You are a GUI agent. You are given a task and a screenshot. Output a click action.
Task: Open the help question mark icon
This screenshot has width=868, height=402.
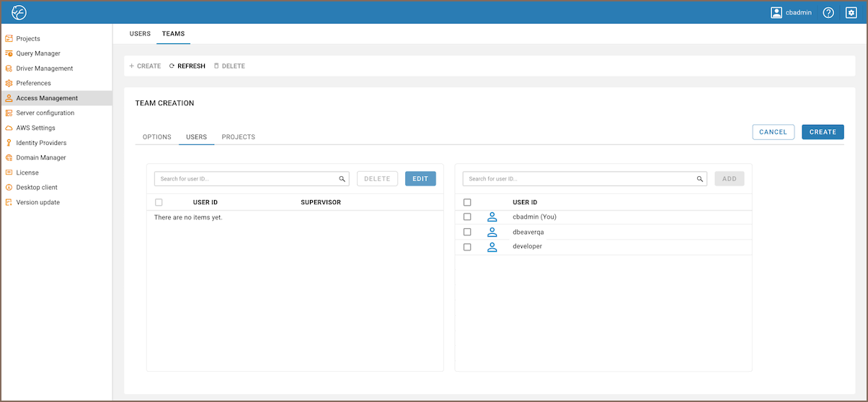pos(828,12)
